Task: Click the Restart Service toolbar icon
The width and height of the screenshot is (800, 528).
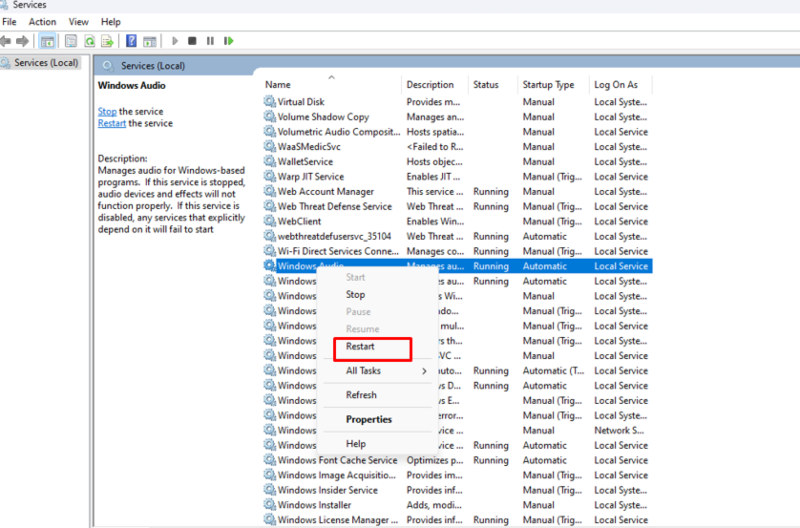Action: pyautogui.click(x=229, y=41)
